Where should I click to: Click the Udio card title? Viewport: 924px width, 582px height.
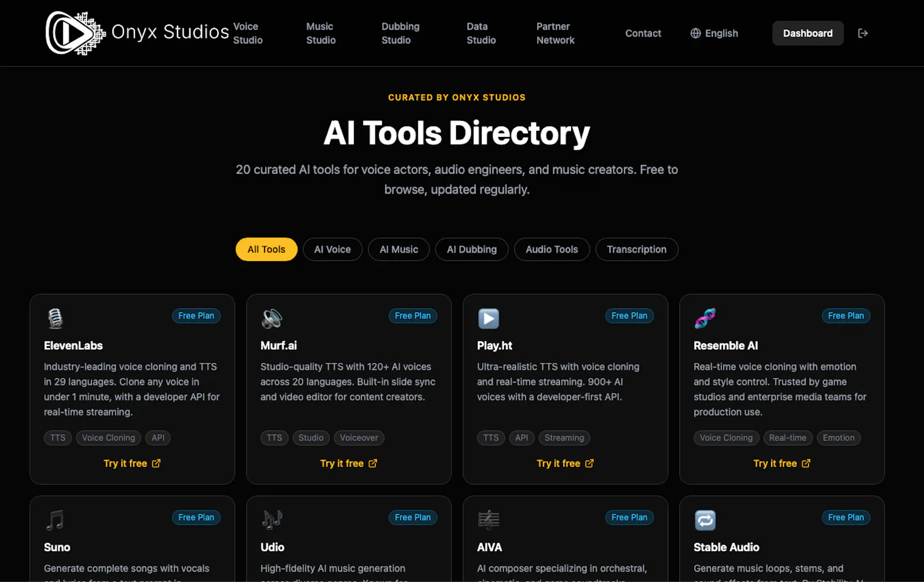[272, 547]
